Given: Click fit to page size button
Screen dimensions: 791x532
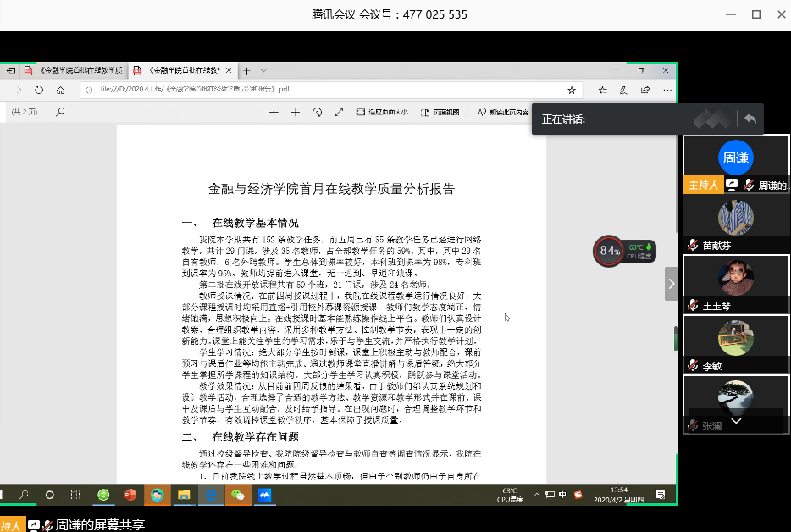Looking at the screenshot, I should [x=382, y=112].
